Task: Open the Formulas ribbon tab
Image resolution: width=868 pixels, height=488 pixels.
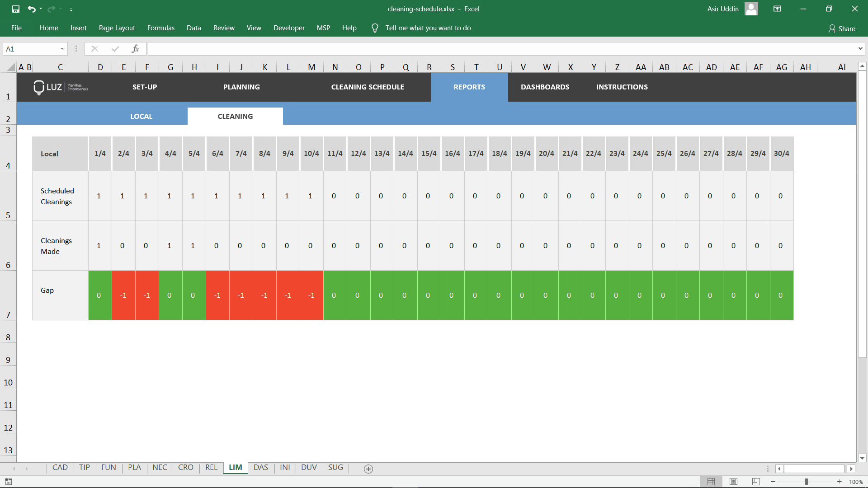Action: (160, 28)
